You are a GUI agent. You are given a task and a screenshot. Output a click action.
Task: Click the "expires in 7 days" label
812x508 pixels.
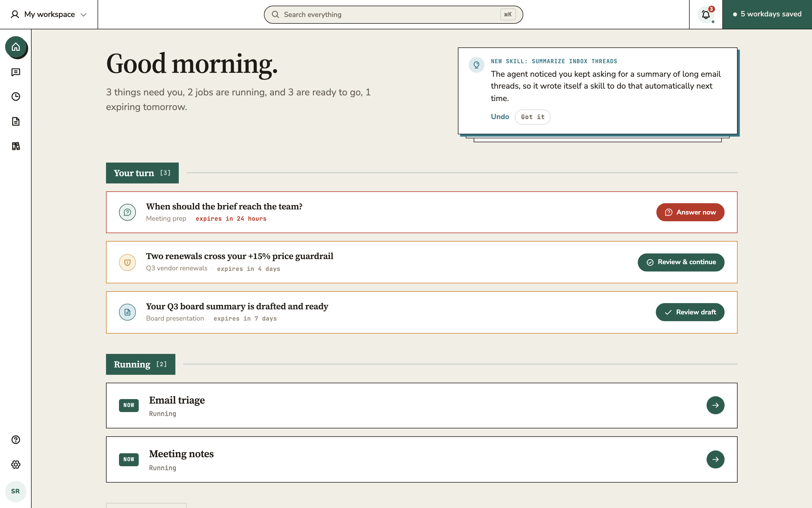(x=245, y=319)
